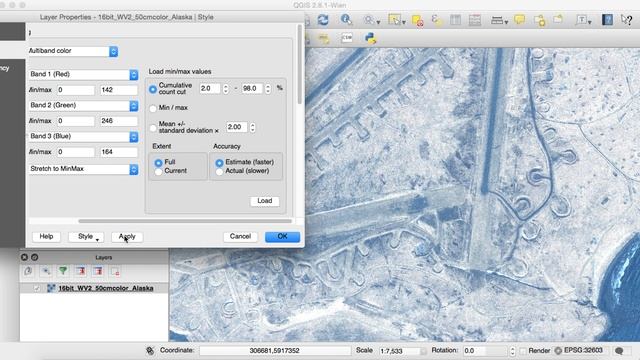Click the Blue band max field 164

(x=118, y=152)
